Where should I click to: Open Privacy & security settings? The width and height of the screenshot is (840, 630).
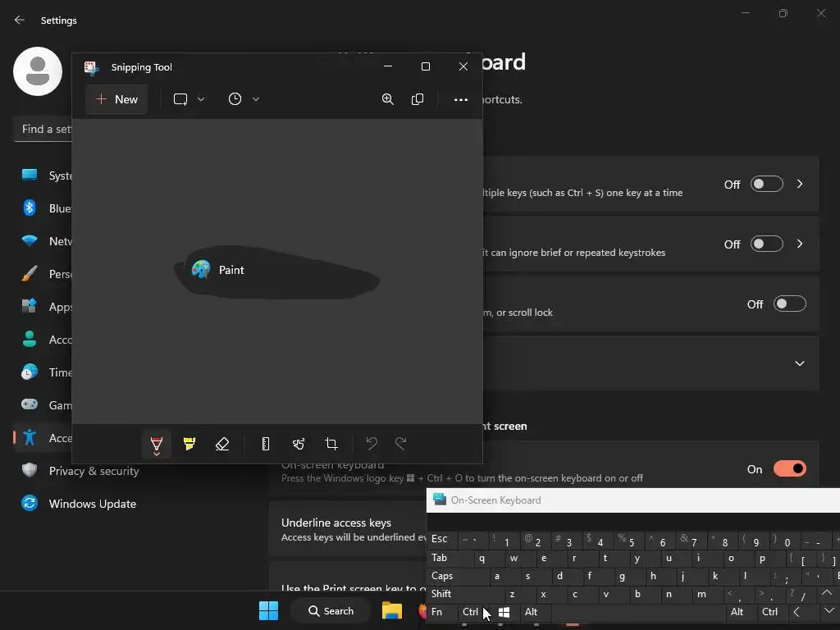point(80,470)
